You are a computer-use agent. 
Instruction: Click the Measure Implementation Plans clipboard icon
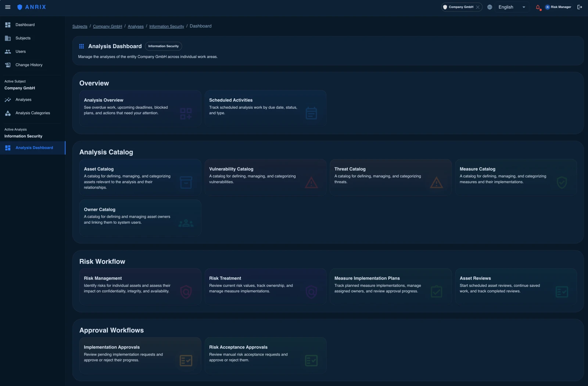coord(437,292)
